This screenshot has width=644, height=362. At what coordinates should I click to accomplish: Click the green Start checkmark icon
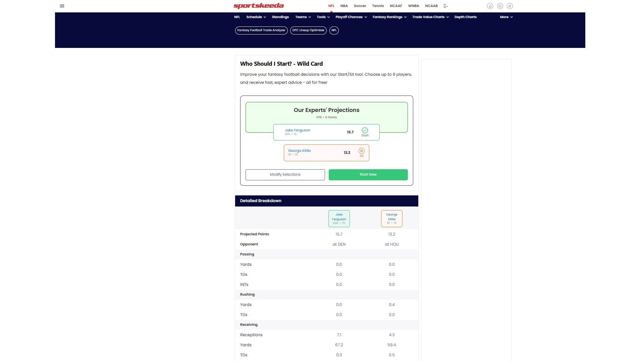(x=365, y=130)
